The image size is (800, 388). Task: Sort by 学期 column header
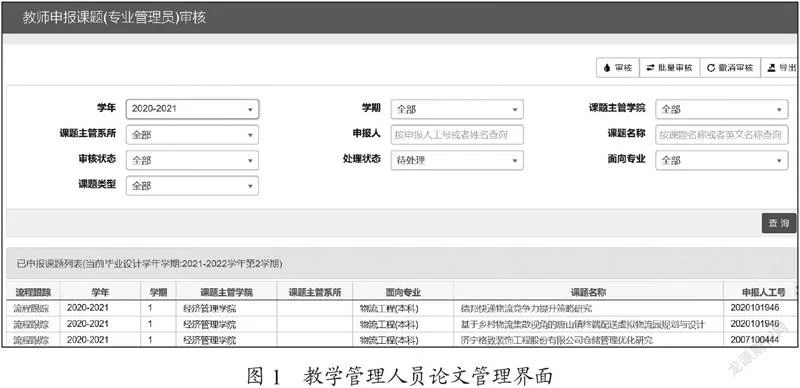point(158,293)
